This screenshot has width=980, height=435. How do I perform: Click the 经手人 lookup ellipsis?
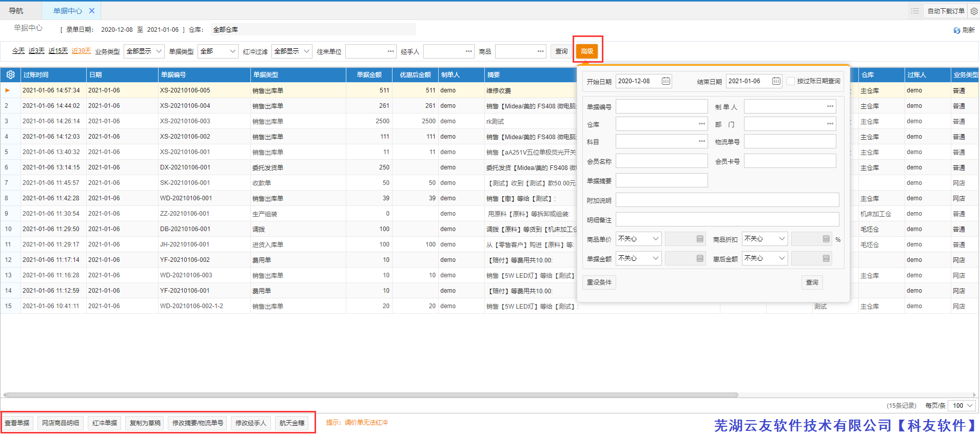[469, 51]
